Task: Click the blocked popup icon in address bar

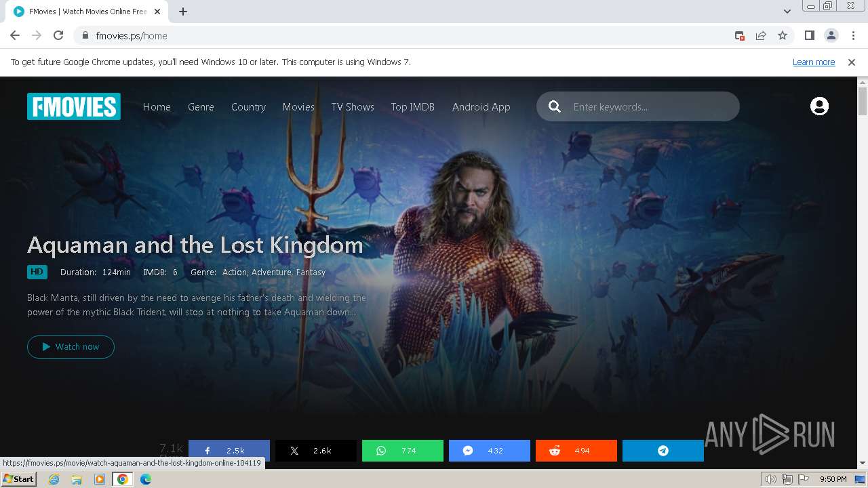Action: (x=740, y=36)
